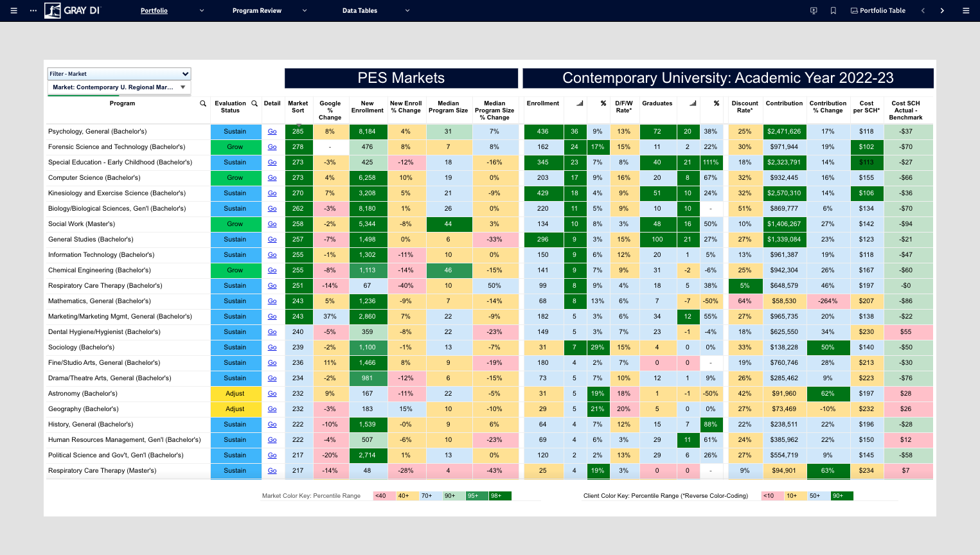Expand the chevron next to Program Review
The image size is (980, 555).
click(x=305, y=11)
